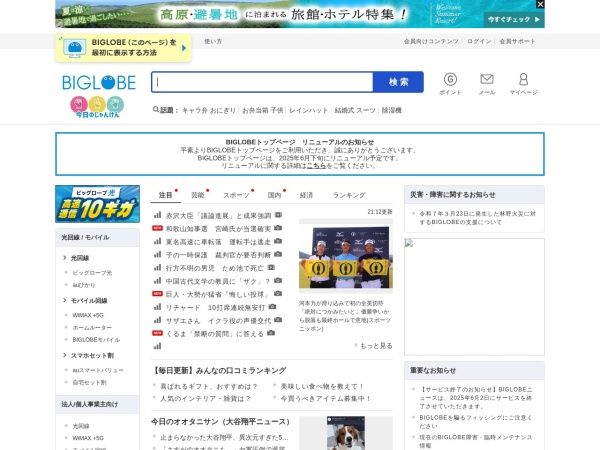Select the 経済 news tab

[x=307, y=195]
